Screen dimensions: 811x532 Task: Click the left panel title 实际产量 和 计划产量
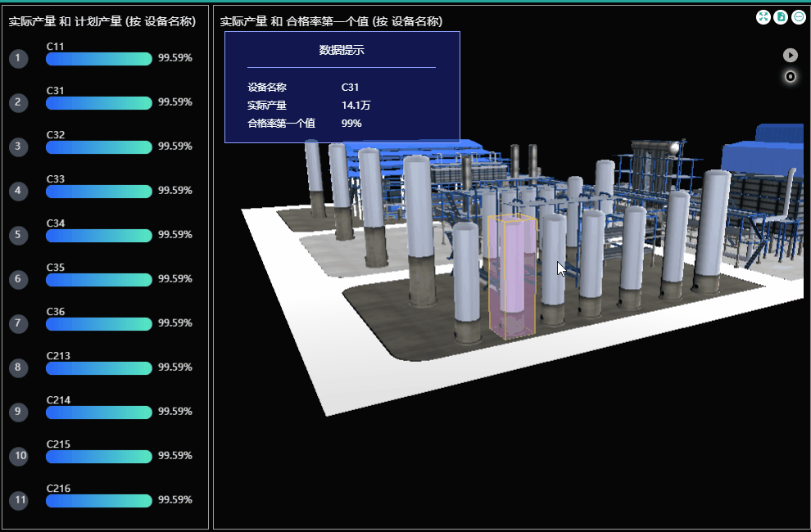pos(102,22)
